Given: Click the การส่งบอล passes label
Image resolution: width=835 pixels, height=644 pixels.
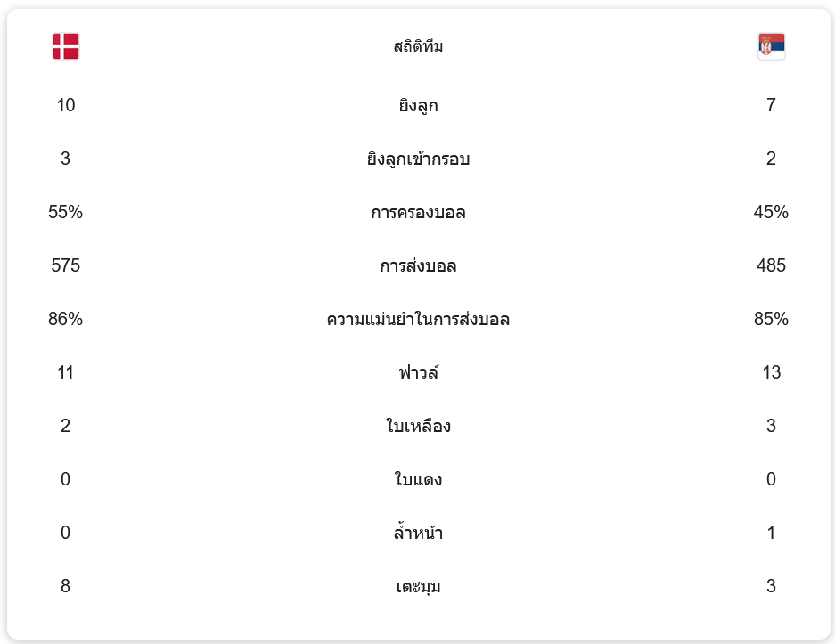Looking at the screenshot, I should pos(418,266).
